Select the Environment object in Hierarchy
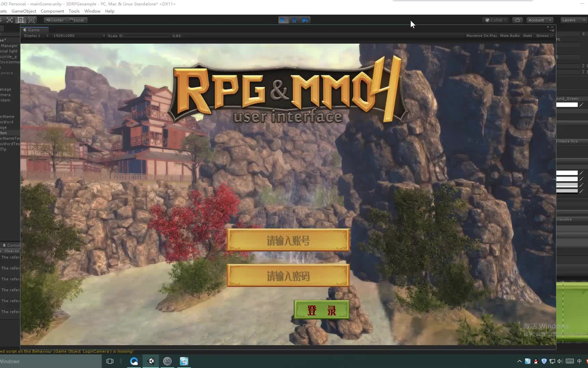588x368 pixels. pos(10,62)
